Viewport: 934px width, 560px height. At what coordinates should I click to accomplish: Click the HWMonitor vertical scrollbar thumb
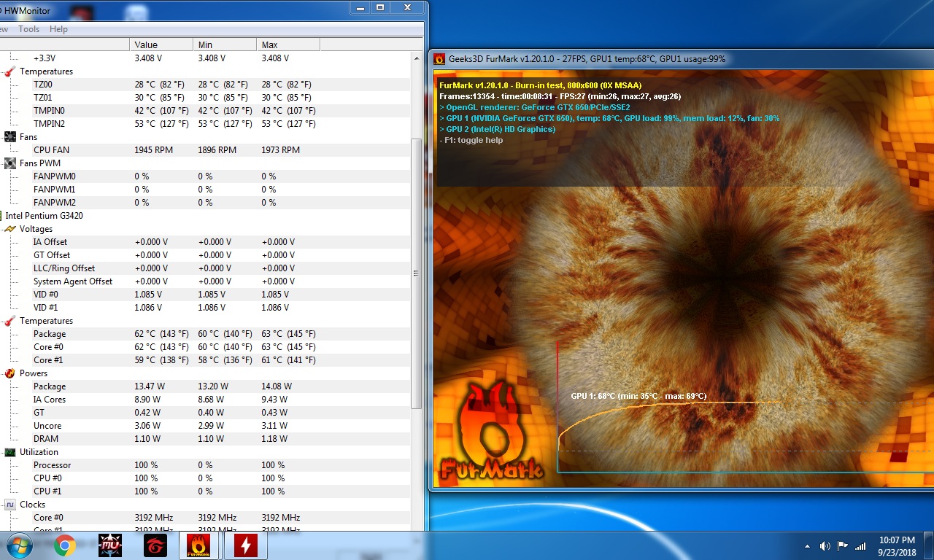coord(417,273)
